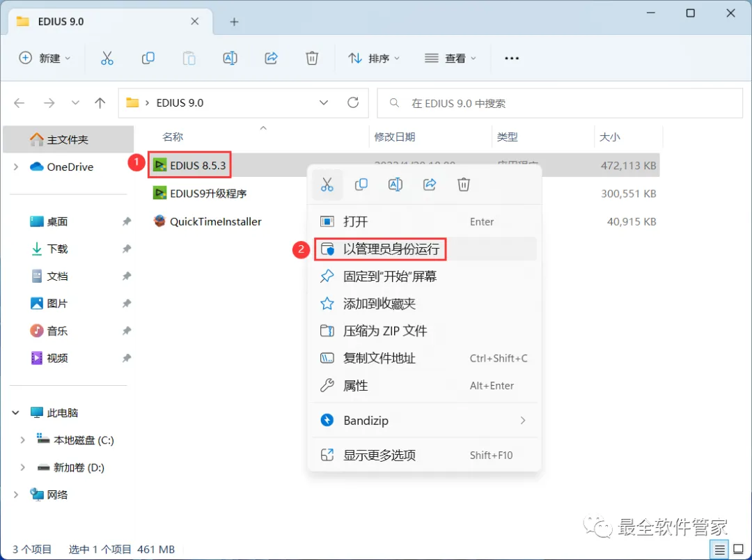Click the 300,551 KB size cell
The height and width of the screenshot is (560, 752).
coord(628,194)
